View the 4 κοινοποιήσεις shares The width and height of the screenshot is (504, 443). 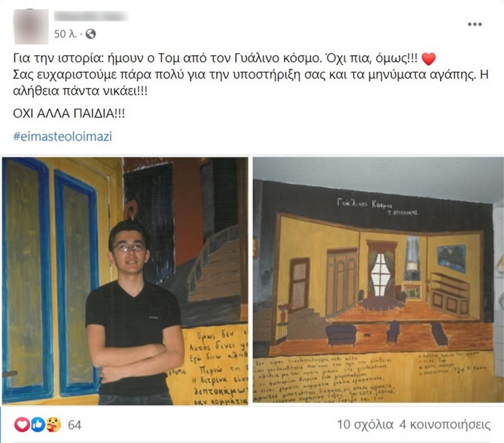point(445,425)
